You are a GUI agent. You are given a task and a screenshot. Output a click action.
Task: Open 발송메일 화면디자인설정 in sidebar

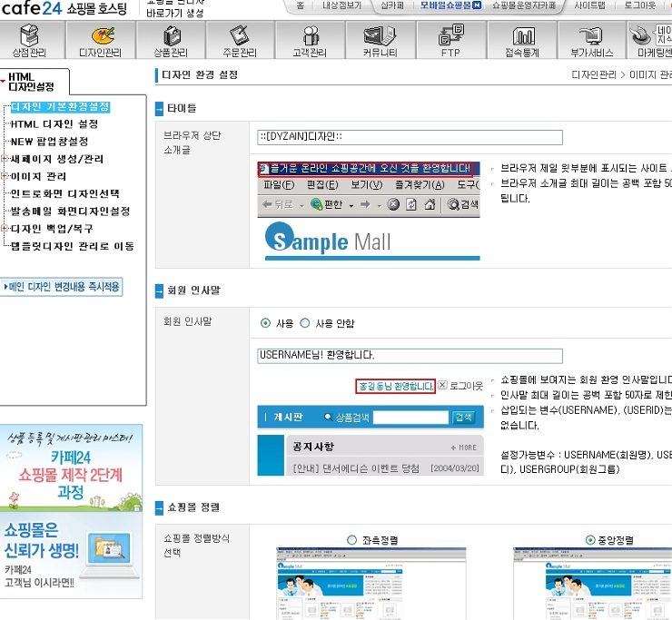point(70,212)
